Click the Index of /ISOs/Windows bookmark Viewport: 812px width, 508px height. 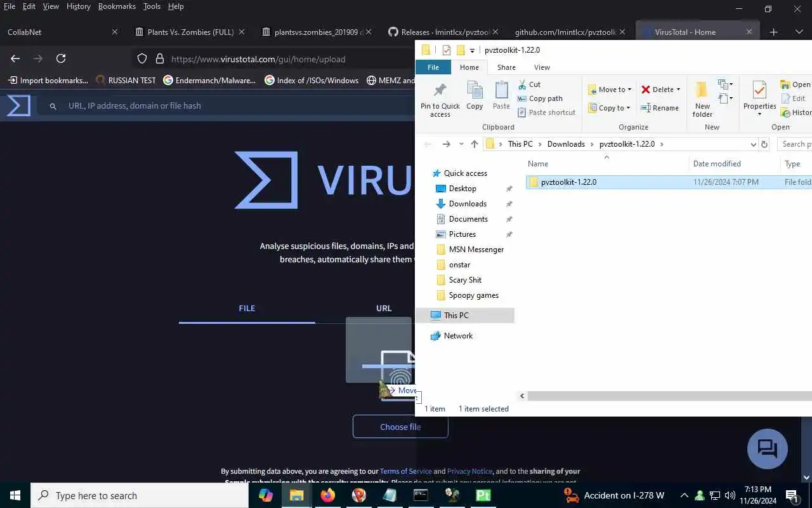click(x=311, y=81)
